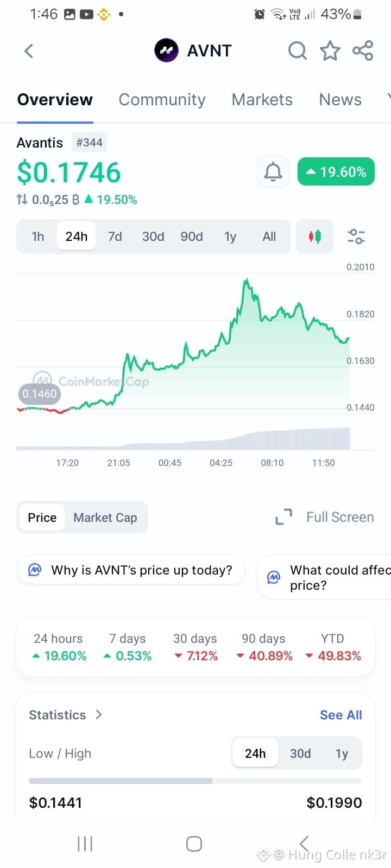391x868 pixels.
Task: Set a price alert bell
Action: (273, 172)
